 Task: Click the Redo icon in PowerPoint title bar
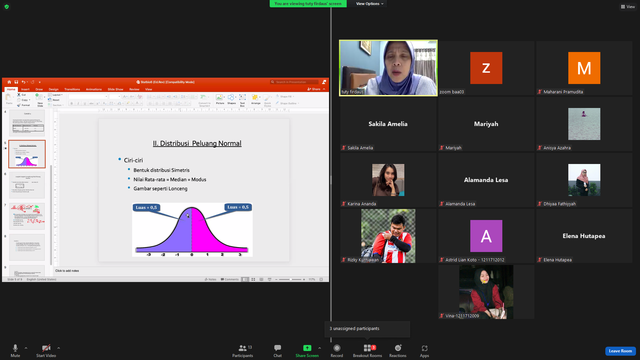click(x=33, y=82)
